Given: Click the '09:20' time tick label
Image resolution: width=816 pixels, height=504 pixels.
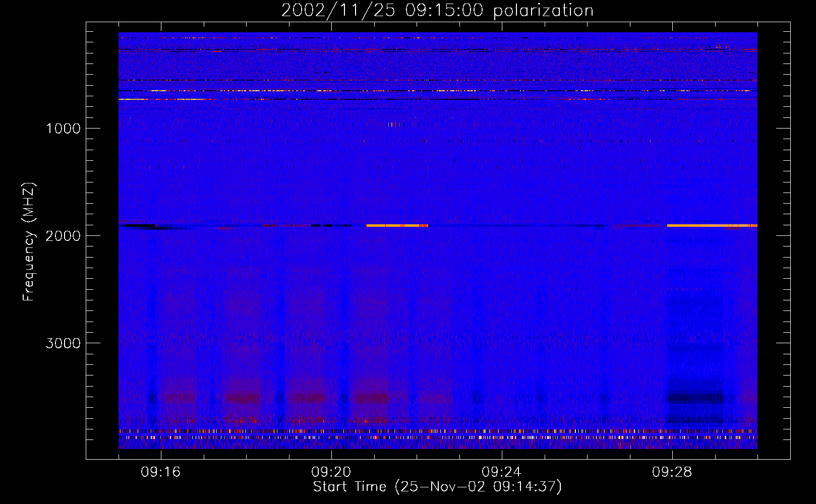Looking at the screenshot, I should point(331,472).
